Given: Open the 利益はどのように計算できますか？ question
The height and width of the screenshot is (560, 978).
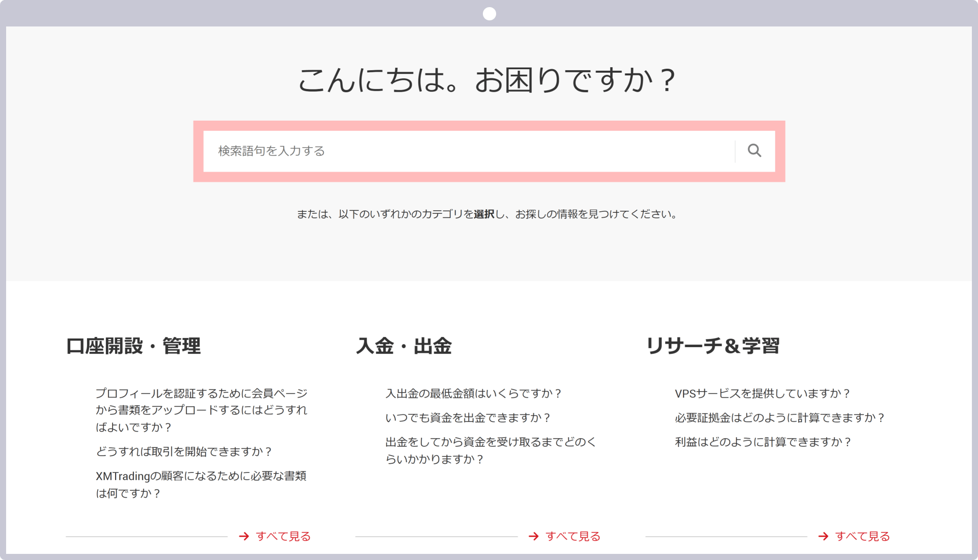Looking at the screenshot, I should pos(763,442).
